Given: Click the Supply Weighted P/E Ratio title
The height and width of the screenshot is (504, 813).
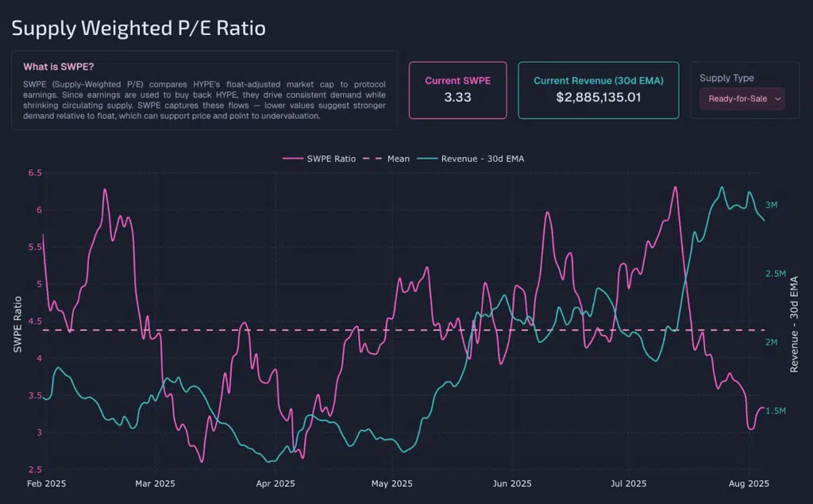Looking at the screenshot, I should click(x=138, y=29).
